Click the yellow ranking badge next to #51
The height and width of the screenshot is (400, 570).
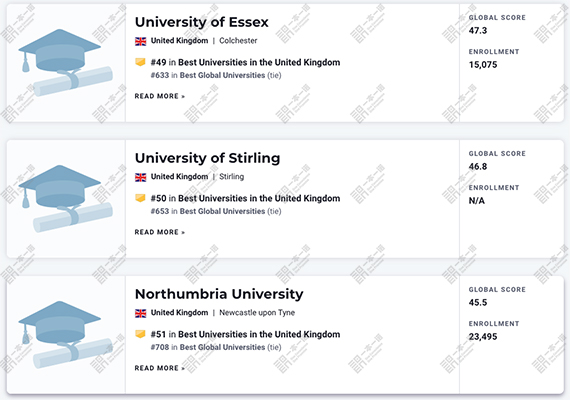(140, 334)
